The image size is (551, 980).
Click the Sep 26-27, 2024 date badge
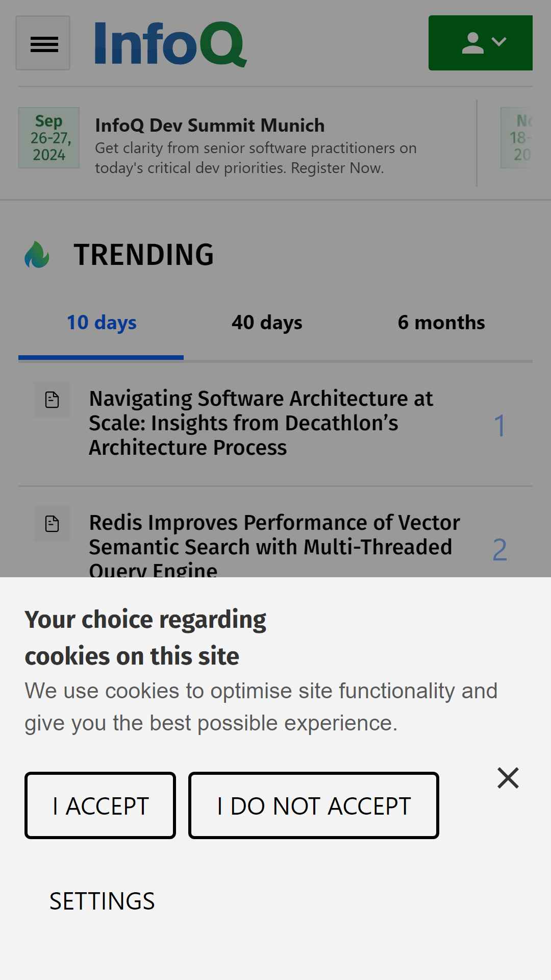(x=49, y=138)
